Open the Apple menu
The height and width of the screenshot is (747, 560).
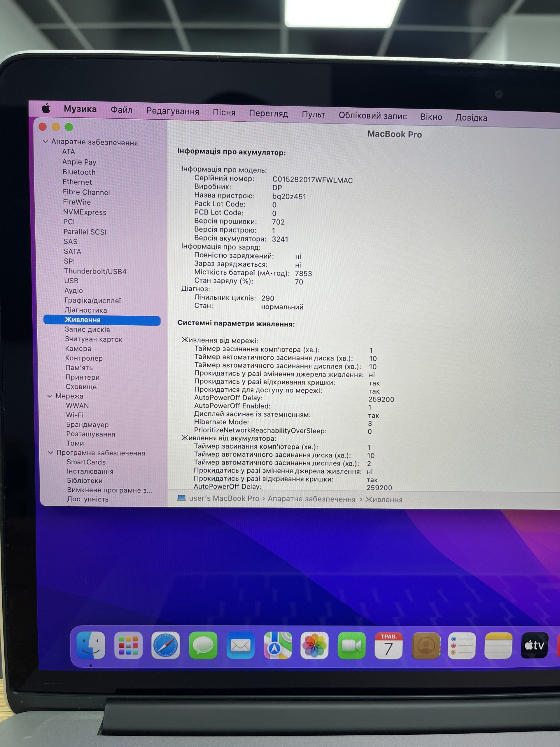coord(46,108)
